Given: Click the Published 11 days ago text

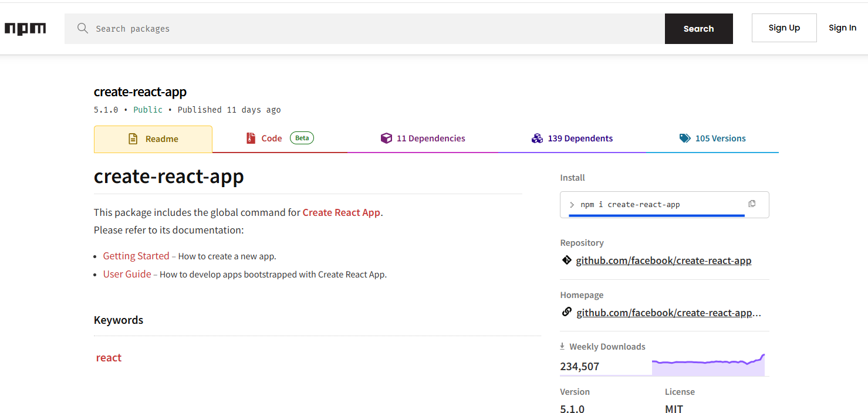Looking at the screenshot, I should click(x=229, y=110).
